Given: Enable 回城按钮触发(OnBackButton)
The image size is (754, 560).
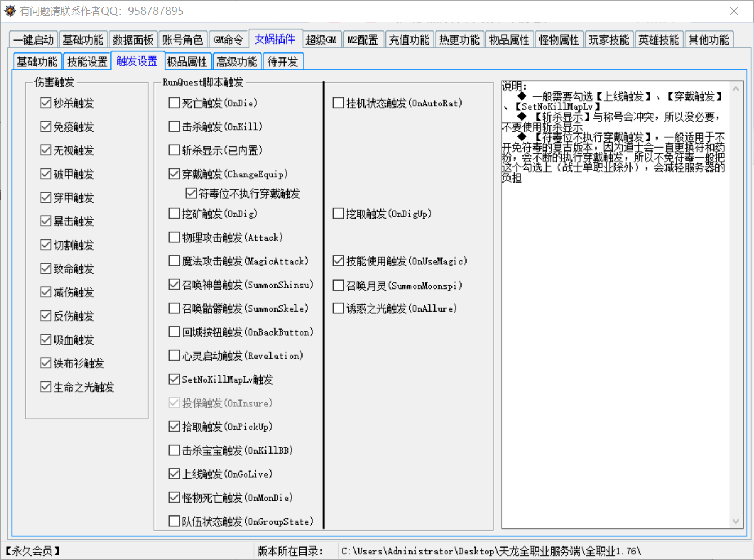Looking at the screenshot, I should [241, 332].
